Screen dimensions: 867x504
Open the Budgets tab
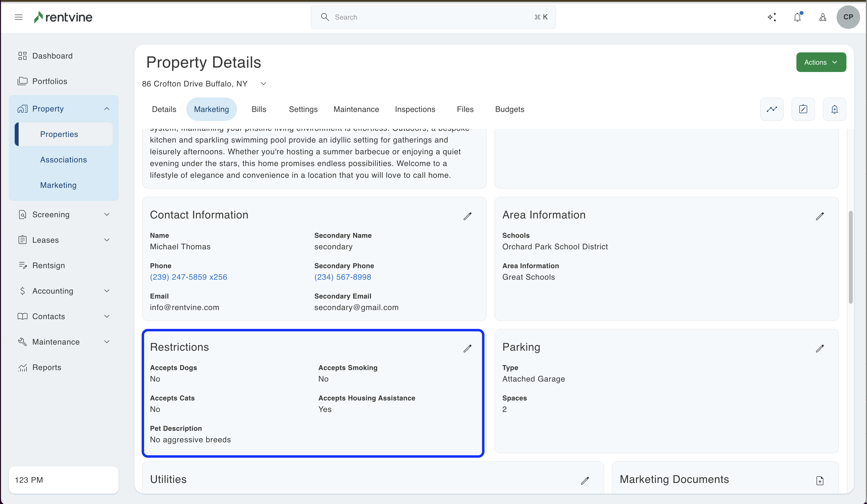(x=509, y=109)
